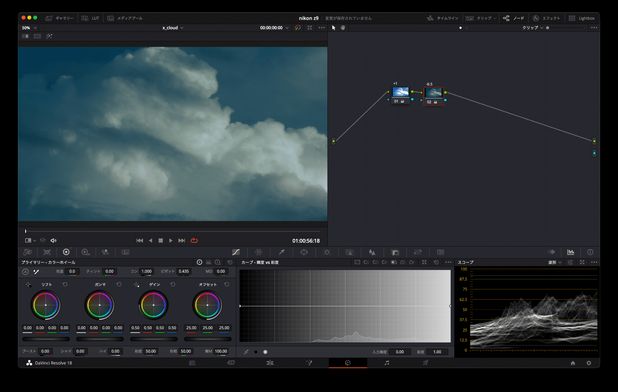Open the Curves palette icon
Viewport: 618px width, 392px height.
click(x=236, y=252)
